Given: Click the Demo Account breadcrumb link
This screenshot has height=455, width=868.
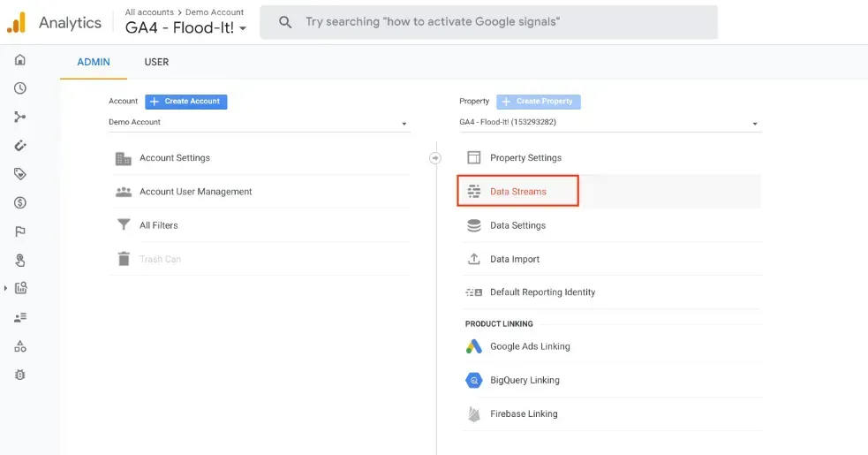Looking at the screenshot, I should click(215, 11).
